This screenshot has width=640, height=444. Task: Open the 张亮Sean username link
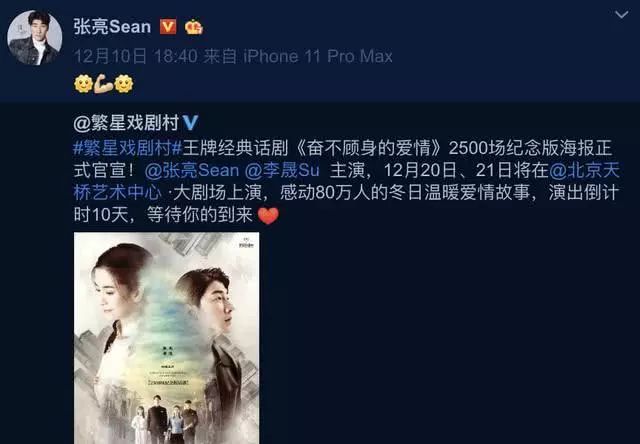point(112,27)
